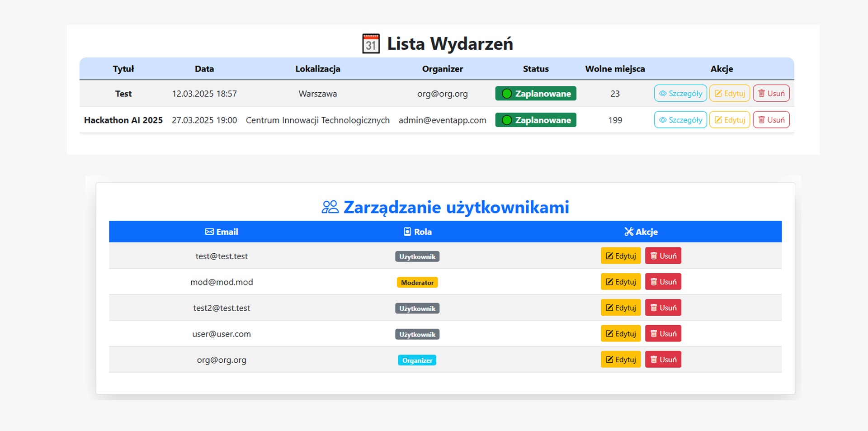Click email test@test.test in users table
The height and width of the screenshot is (431, 868).
222,256
